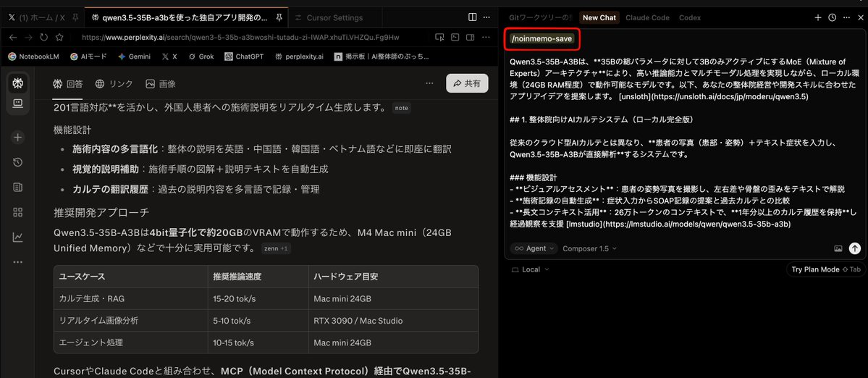This screenshot has width=868, height=378.
Task: Click the /noinmemo-save command chip
Action: pos(542,39)
